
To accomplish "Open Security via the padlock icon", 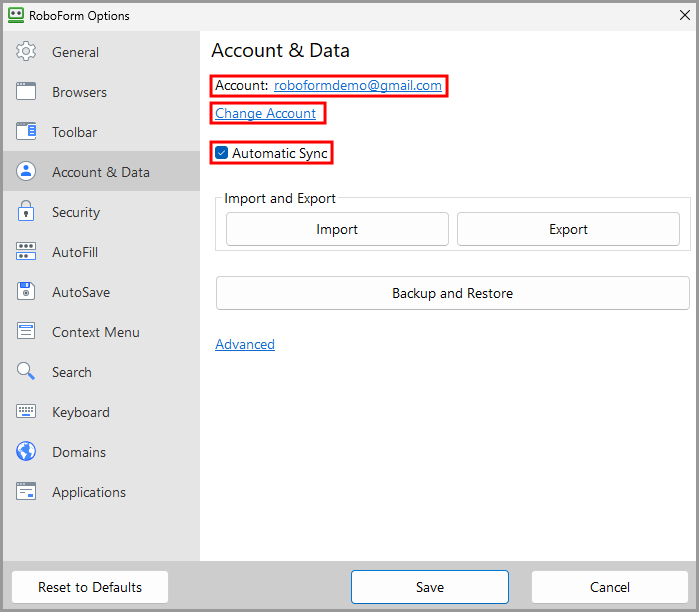I will [26, 212].
